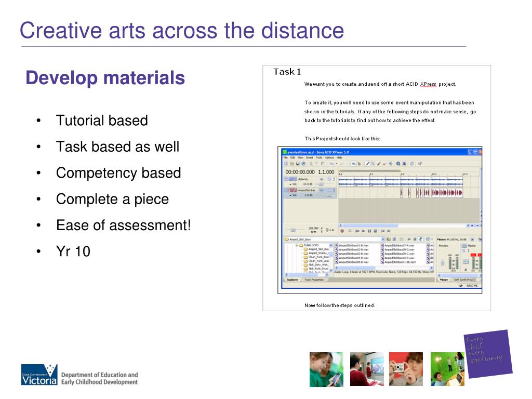This screenshot has height=399, width=532.
Task: Click the Stop button in transport bar
Action: [x=375, y=231]
